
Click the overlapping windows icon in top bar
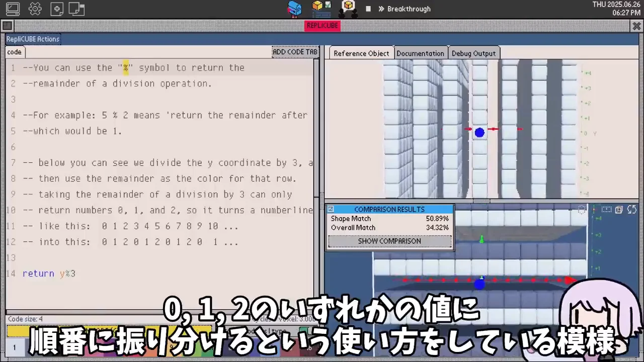pyautogui.click(x=76, y=9)
